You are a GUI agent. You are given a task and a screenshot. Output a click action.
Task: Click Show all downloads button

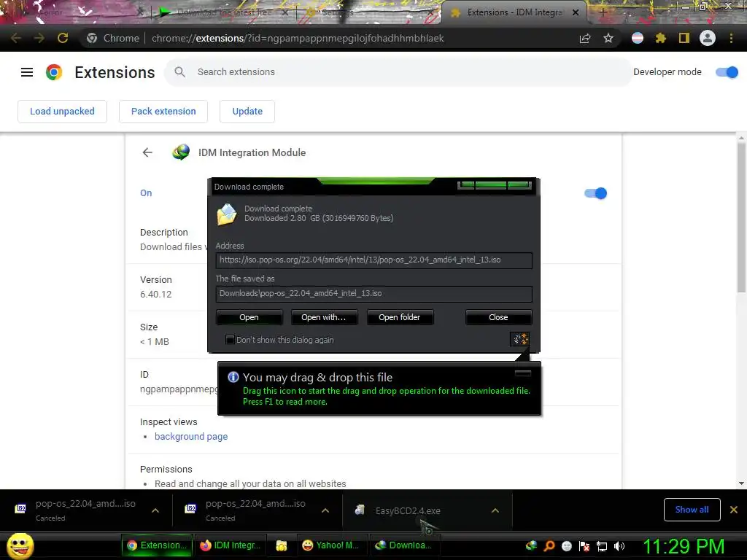pyautogui.click(x=692, y=510)
